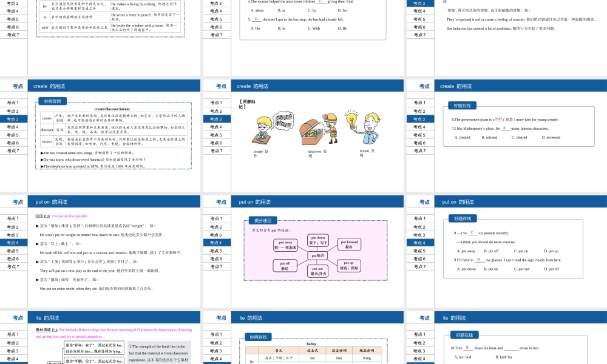Open the lie/lay comparison table slide
Image resolution: width=607 pixels, height=364 pixels.
(x=303, y=338)
